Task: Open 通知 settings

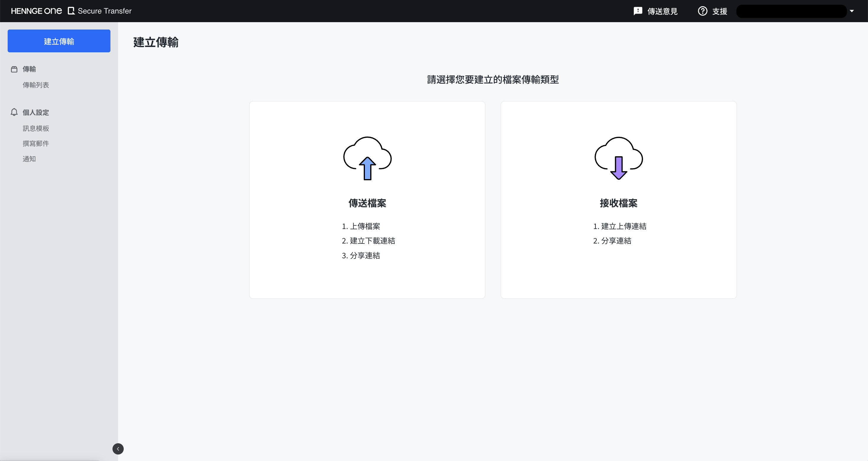Action: pyautogui.click(x=29, y=159)
